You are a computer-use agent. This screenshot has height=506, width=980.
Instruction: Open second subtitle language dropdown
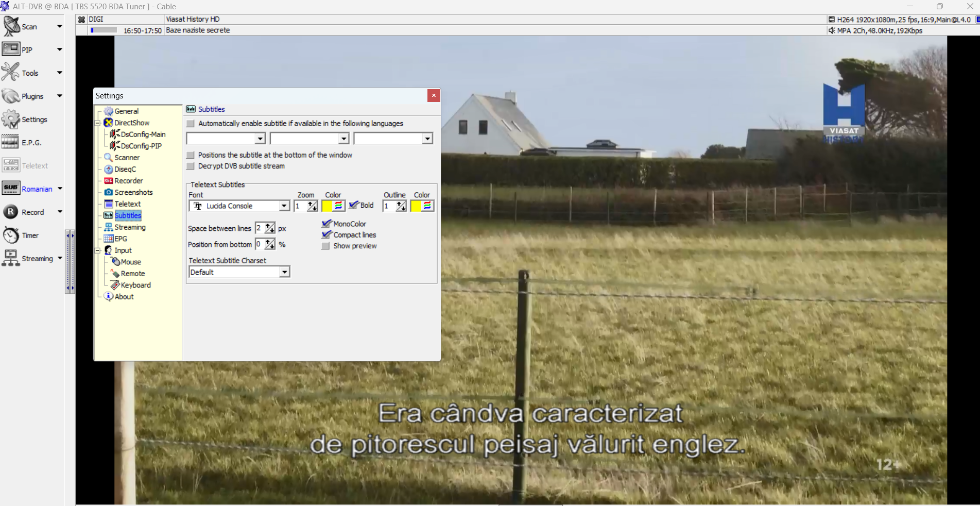pos(343,139)
